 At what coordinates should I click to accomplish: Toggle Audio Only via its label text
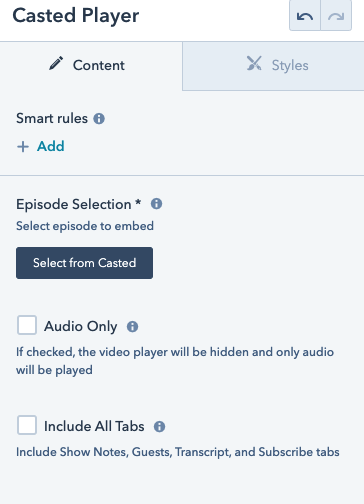(x=81, y=326)
